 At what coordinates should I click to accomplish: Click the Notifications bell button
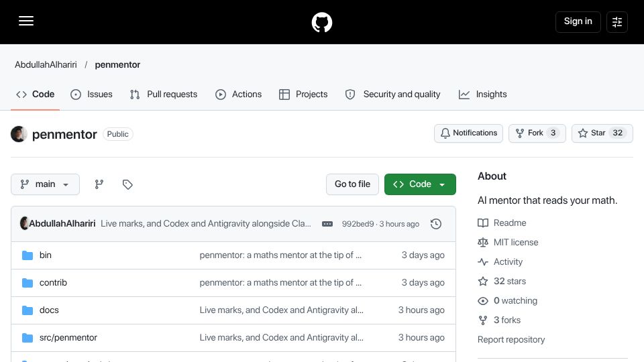pyautogui.click(x=468, y=133)
